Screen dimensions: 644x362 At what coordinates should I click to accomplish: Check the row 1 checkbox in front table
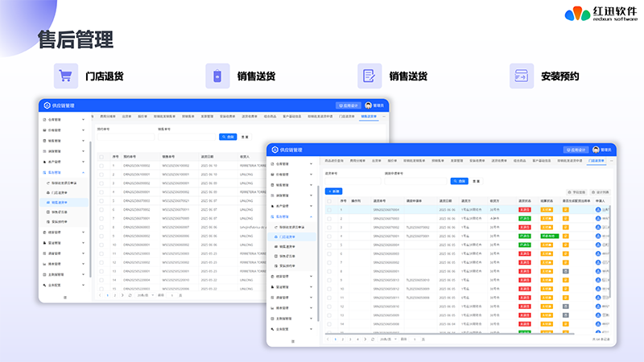(328, 209)
